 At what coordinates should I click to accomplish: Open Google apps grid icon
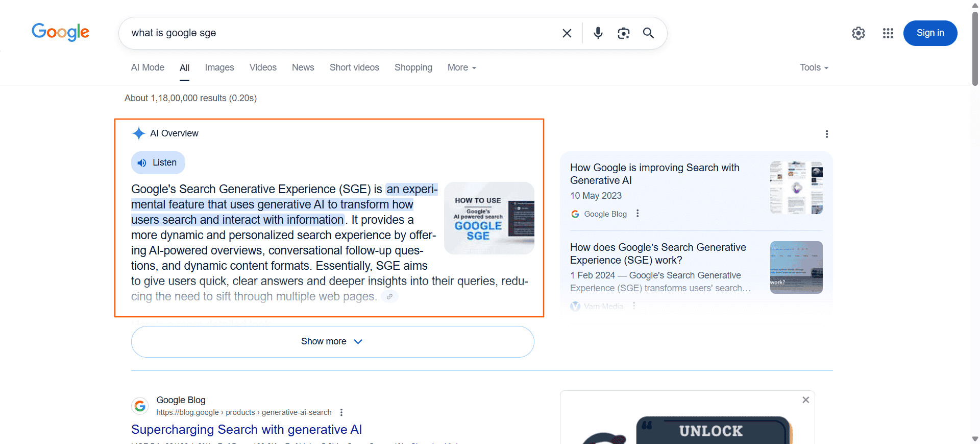(888, 33)
